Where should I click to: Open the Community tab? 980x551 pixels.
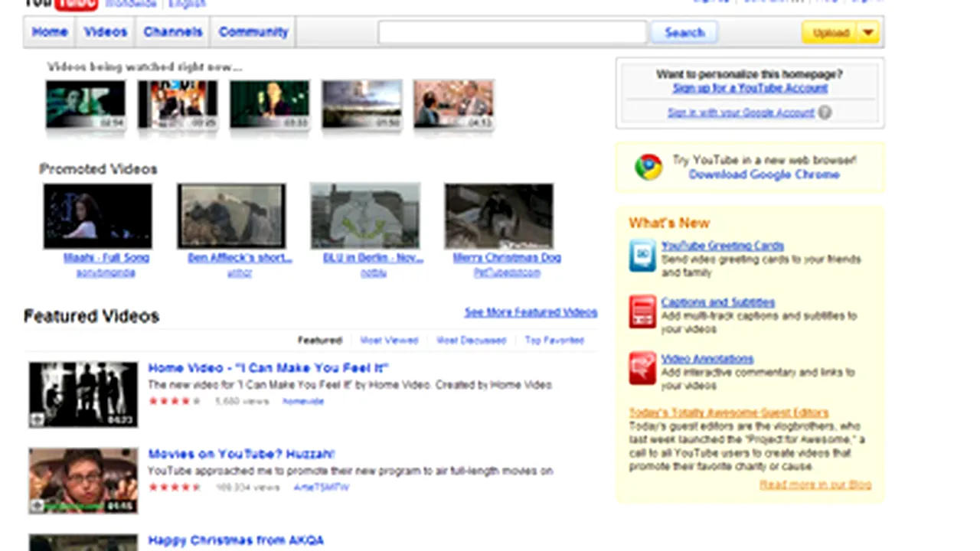click(x=253, y=32)
